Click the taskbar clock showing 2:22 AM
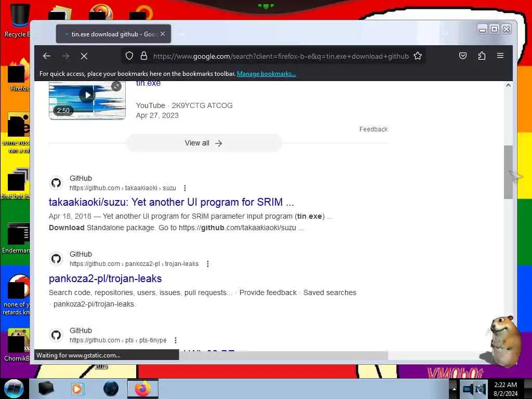This screenshot has width=532, height=399. [x=506, y=389]
